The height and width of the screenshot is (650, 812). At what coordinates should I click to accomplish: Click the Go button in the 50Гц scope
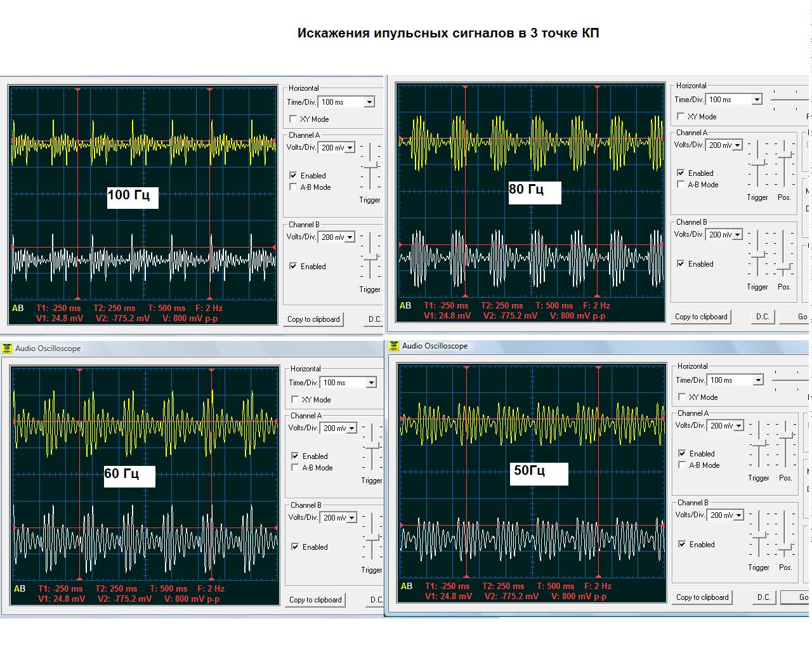click(796, 597)
